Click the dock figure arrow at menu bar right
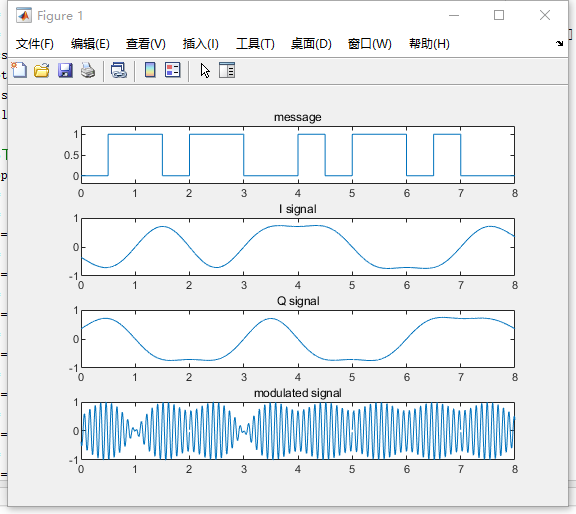Viewport: 576px width, 514px height. (x=559, y=43)
